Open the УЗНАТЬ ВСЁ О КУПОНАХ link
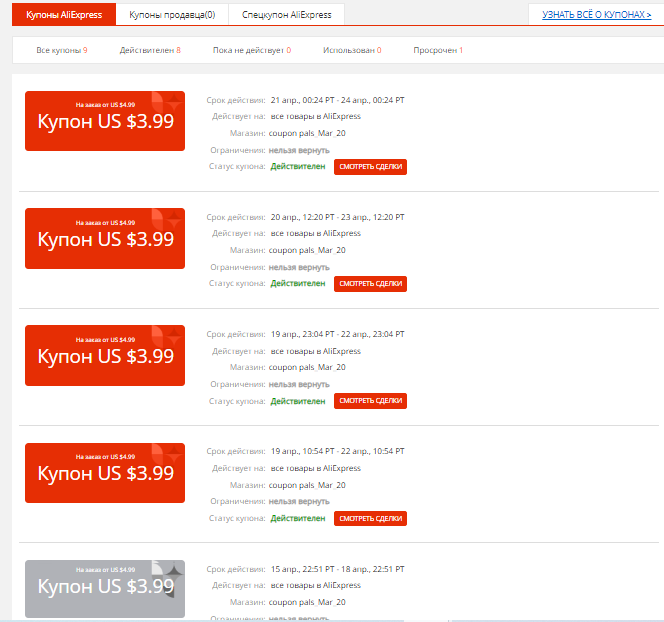 pos(597,14)
